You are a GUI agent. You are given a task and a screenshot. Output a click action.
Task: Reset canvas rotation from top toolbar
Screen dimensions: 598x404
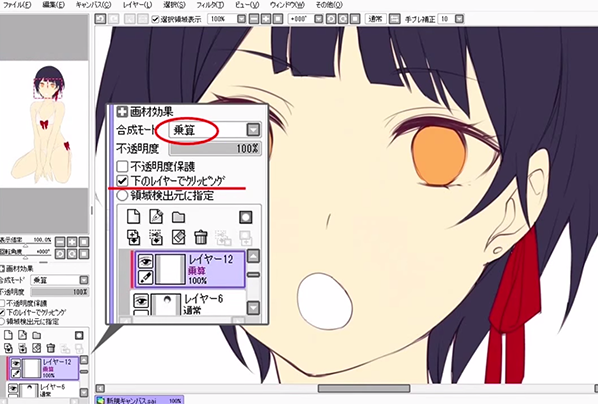(355, 19)
